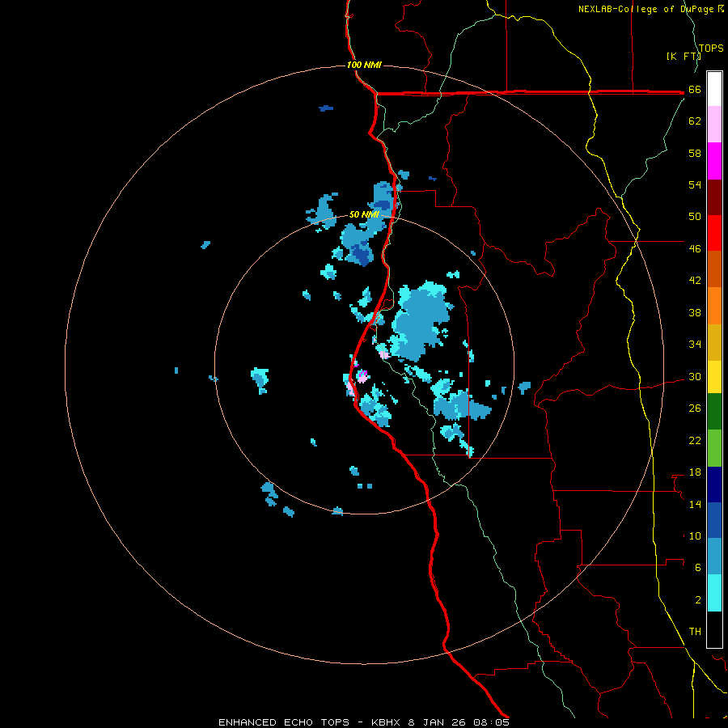Screen dimensions: 728x728
Task: Click the TOPS legend title
Action: (x=711, y=48)
